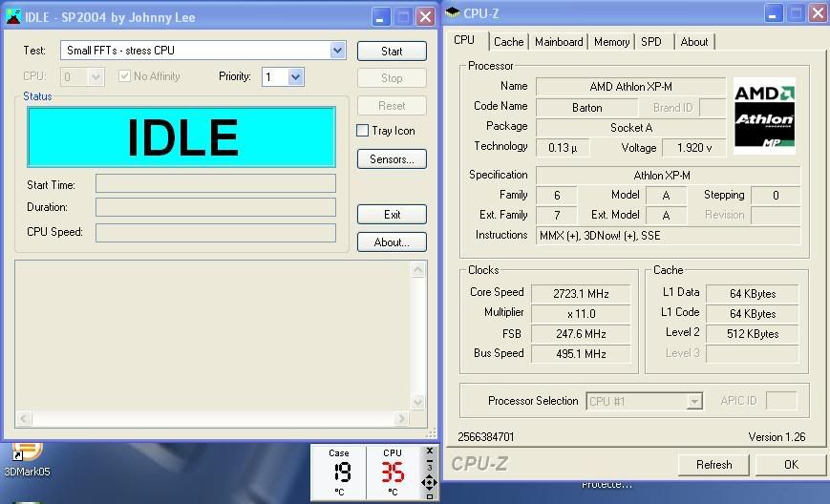830x504 pixels.
Task: Click the log area horizontal scrollbar left arrow
Action: pos(24,419)
